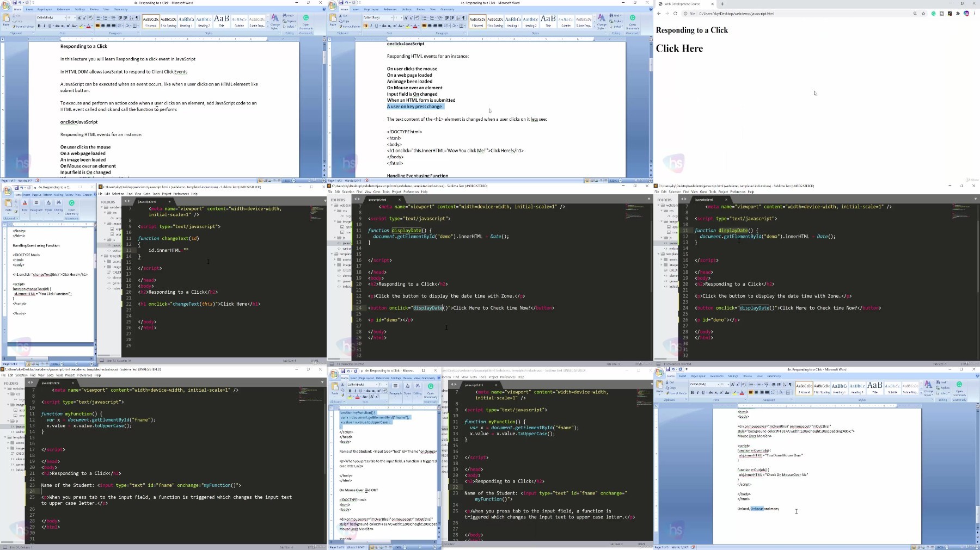This screenshot has height=550, width=980.
Task: Open Page Layout tab in top-left Word
Action: pos(45,9)
